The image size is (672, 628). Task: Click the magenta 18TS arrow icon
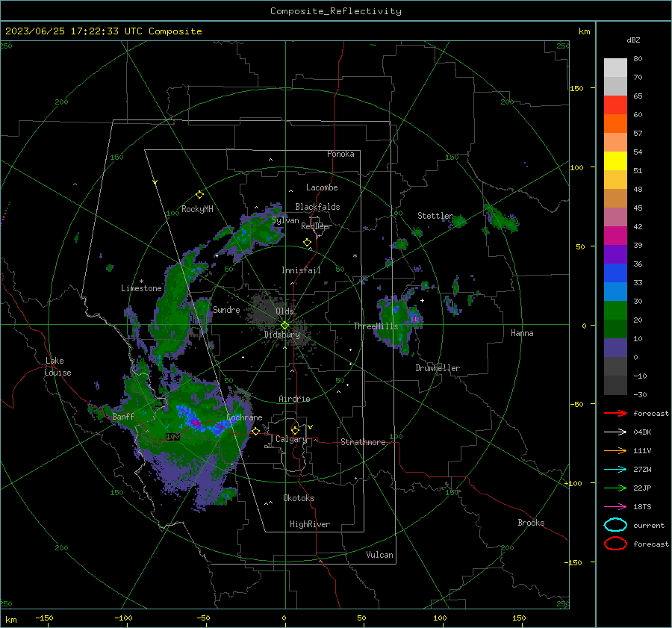pos(615,507)
